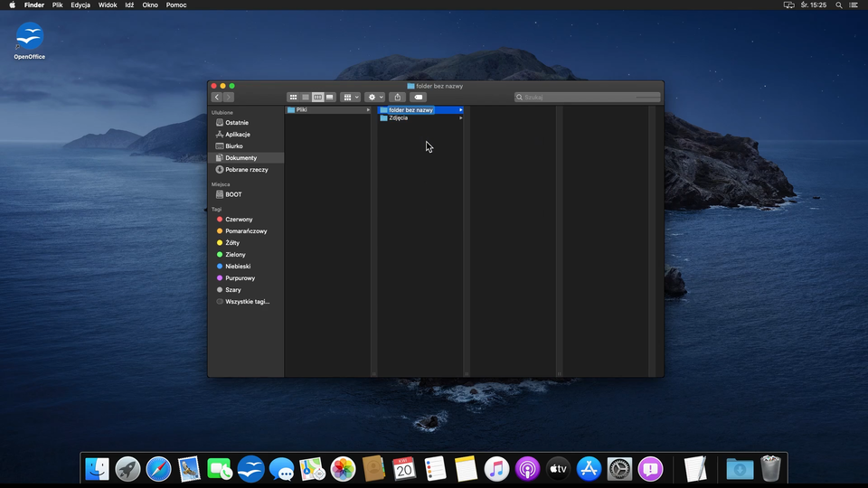The height and width of the screenshot is (488, 868).
Task: Select gallery view in the Finder toolbar
Action: point(330,97)
